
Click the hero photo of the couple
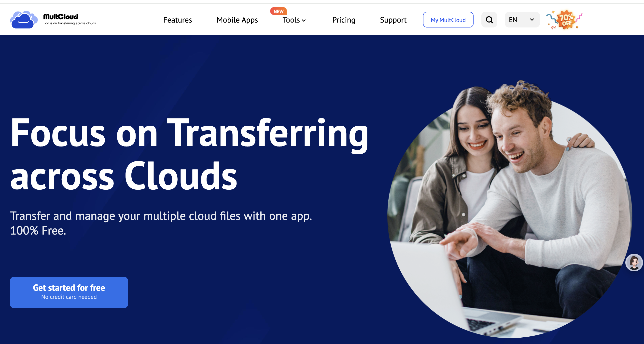510,210
